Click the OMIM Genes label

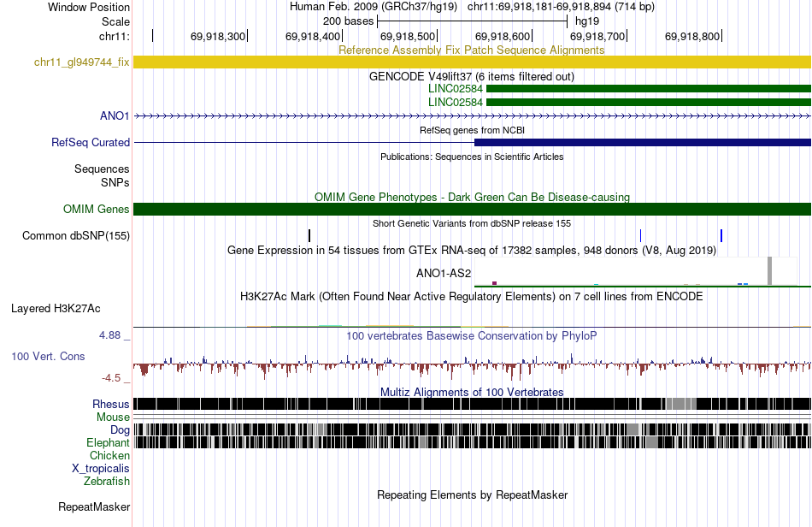[x=97, y=210]
